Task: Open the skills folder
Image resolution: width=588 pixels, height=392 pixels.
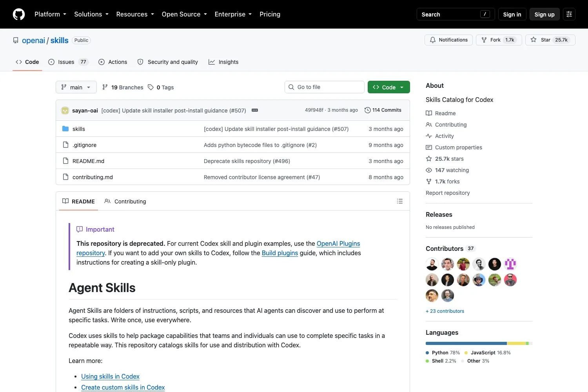Action: 79,129
